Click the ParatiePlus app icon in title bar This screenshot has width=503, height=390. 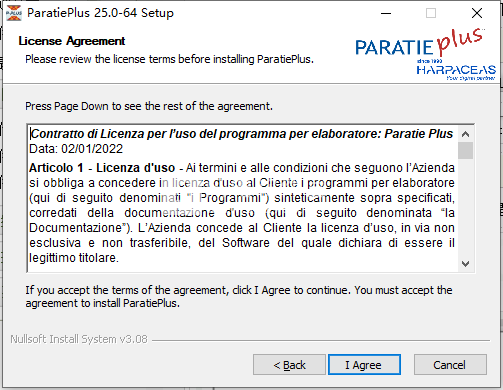point(14,13)
